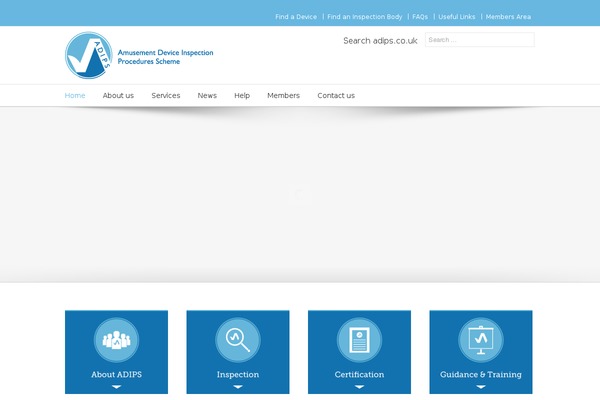Expand the Guidance & Training tile arrow
This screenshot has width=600, height=400.
click(x=481, y=387)
